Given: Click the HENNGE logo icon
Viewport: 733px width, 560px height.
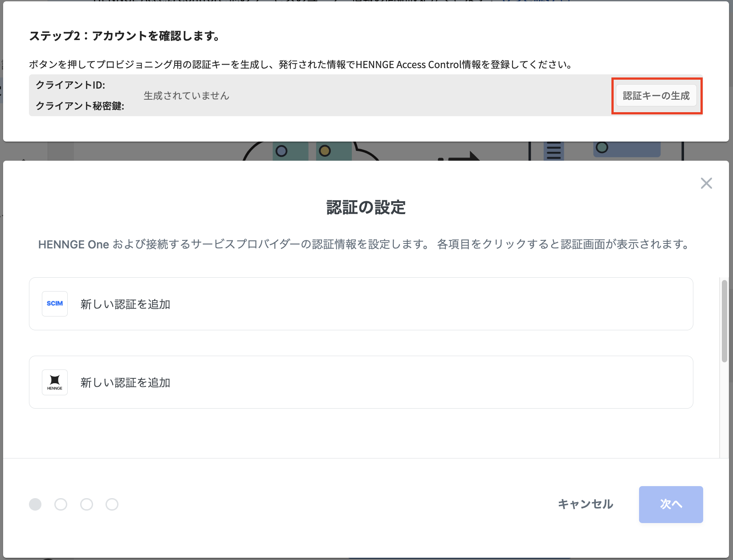Looking at the screenshot, I should [55, 382].
